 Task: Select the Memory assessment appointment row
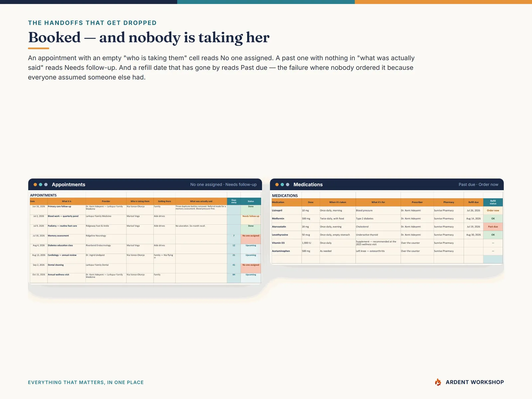[x=145, y=239]
